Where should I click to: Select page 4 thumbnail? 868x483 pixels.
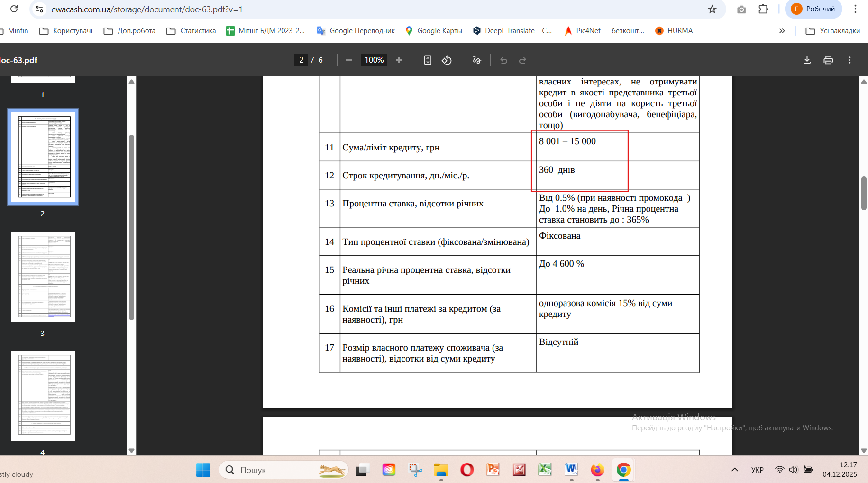point(43,396)
